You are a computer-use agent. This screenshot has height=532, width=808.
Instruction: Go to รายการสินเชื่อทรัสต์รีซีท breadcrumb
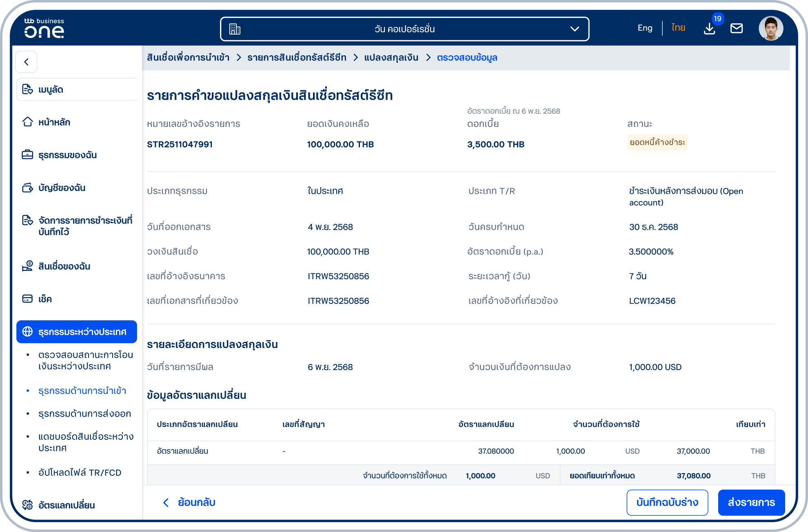tap(297, 58)
